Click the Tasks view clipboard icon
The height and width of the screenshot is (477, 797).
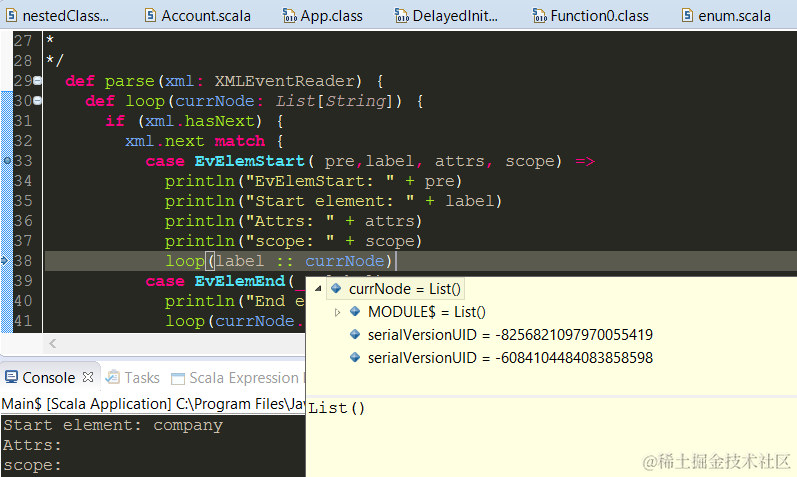tap(112, 377)
